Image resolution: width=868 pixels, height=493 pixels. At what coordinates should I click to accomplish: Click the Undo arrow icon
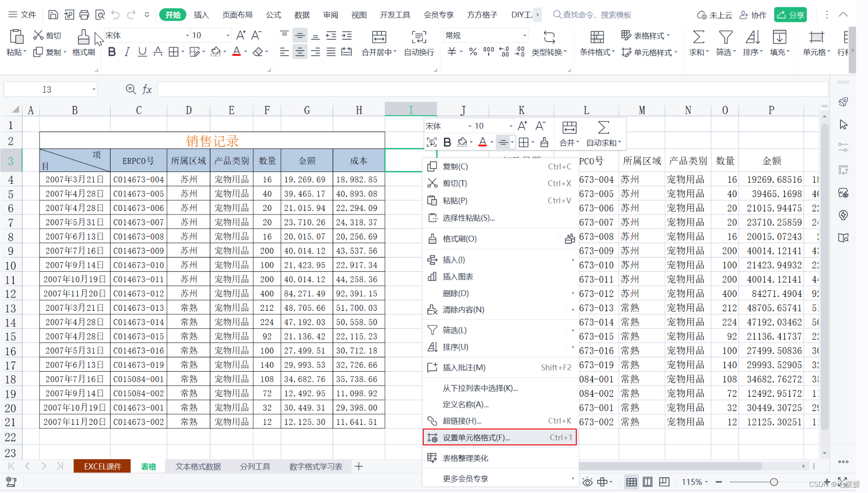116,15
